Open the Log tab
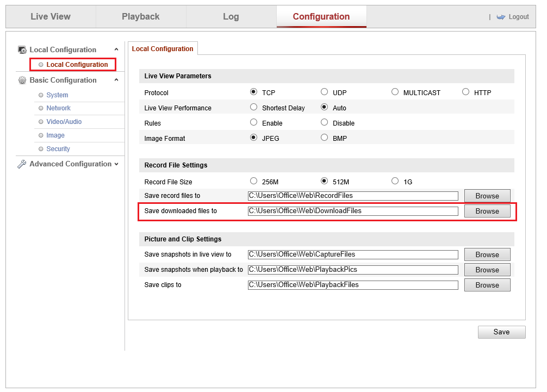The image size is (547, 392). click(x=231, y=16)
